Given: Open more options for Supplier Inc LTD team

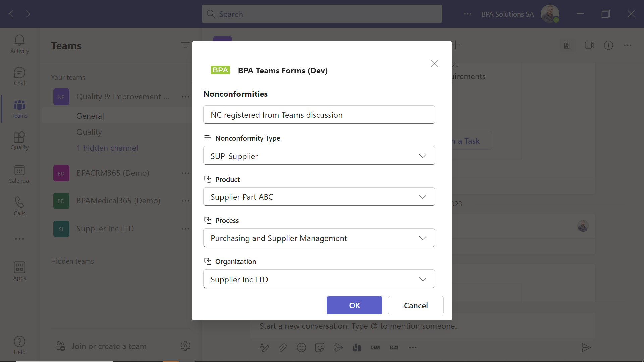Looking at the screenshot, I should click(185, 229).
